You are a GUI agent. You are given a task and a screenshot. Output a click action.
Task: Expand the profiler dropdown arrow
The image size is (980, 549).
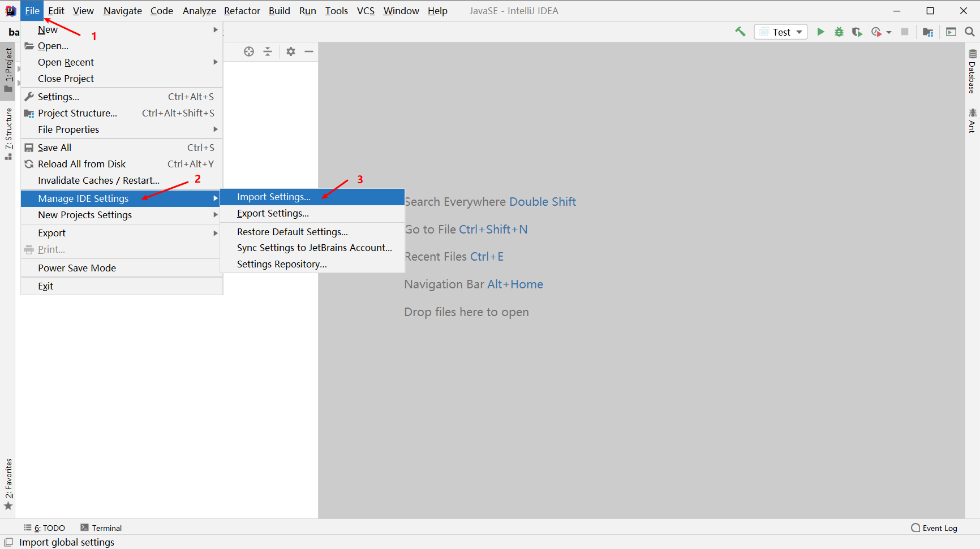tap(889, 32)
